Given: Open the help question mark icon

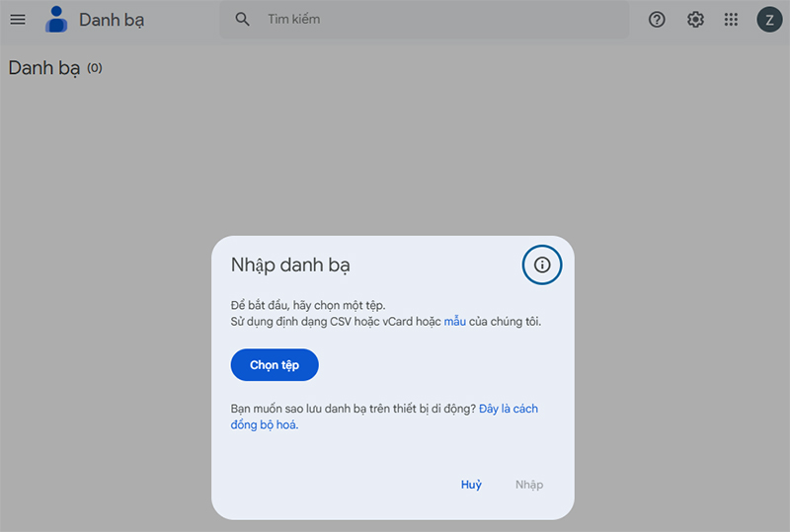Looking at the screenshot, I should [x=657, y=20].
